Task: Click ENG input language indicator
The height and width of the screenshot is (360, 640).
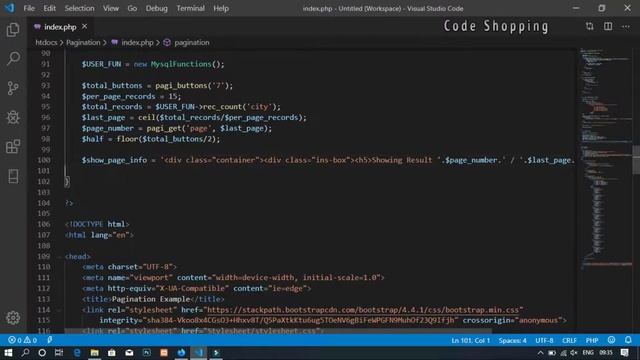Action: [x=588, y=353]
